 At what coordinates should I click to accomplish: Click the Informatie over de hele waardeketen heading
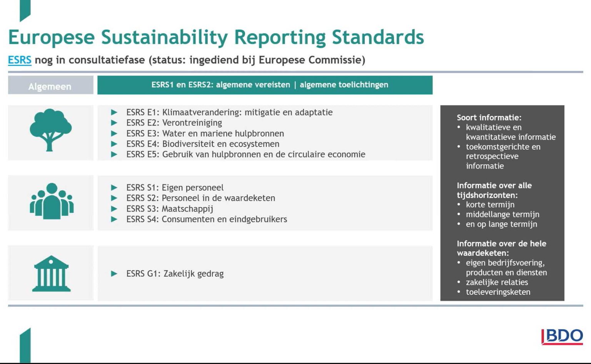(x=501, y=248)
